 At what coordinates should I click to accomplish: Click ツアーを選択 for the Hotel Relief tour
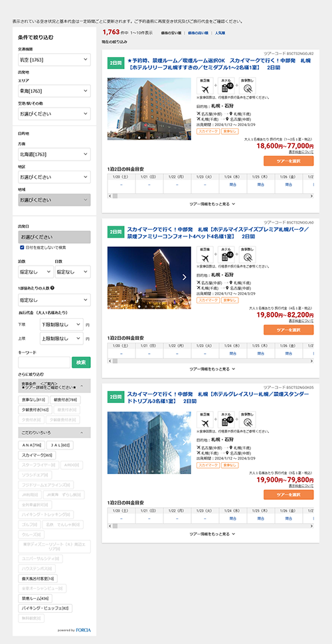tap(288, 161)
